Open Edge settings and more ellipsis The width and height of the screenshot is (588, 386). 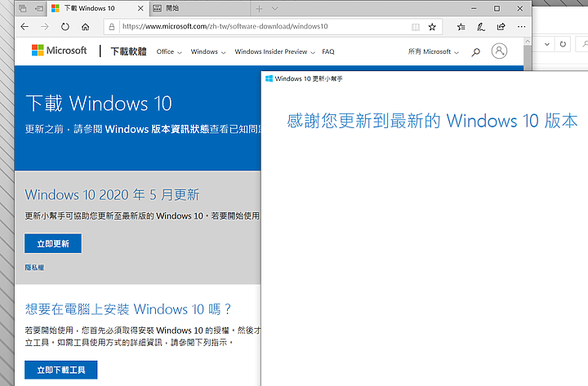point(521,27)
